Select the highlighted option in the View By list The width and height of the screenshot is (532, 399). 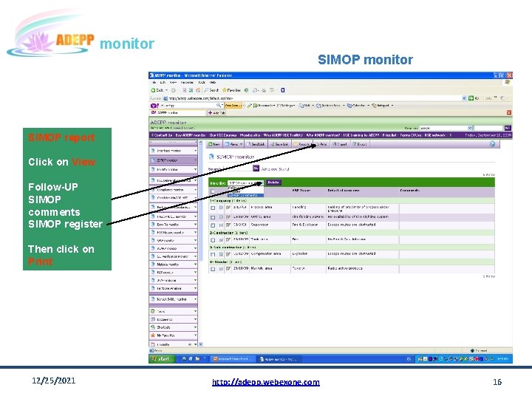[x=245, y=195]
